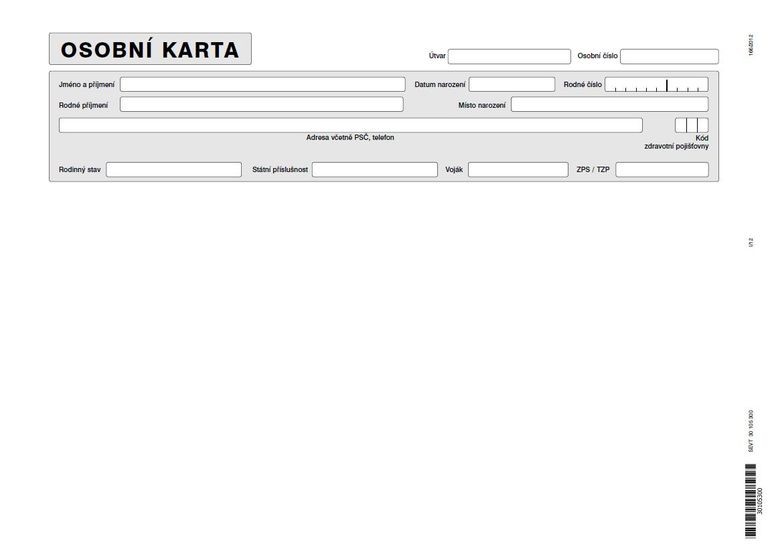Screen dimensions: 768x549
Task: Select the segmented Rodné číslo field
Action: pyautogui.click(x=656, y=85)
